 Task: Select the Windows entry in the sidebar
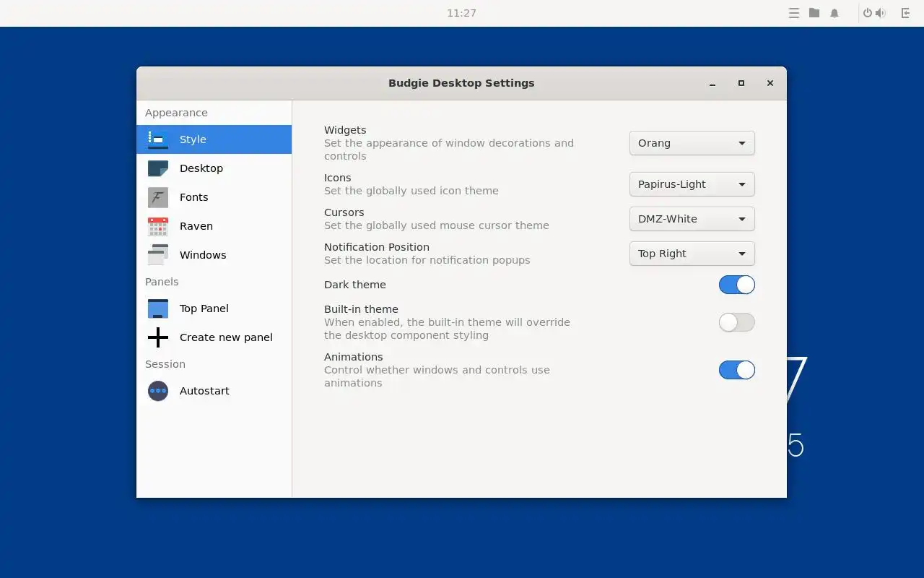pos(214,255)
